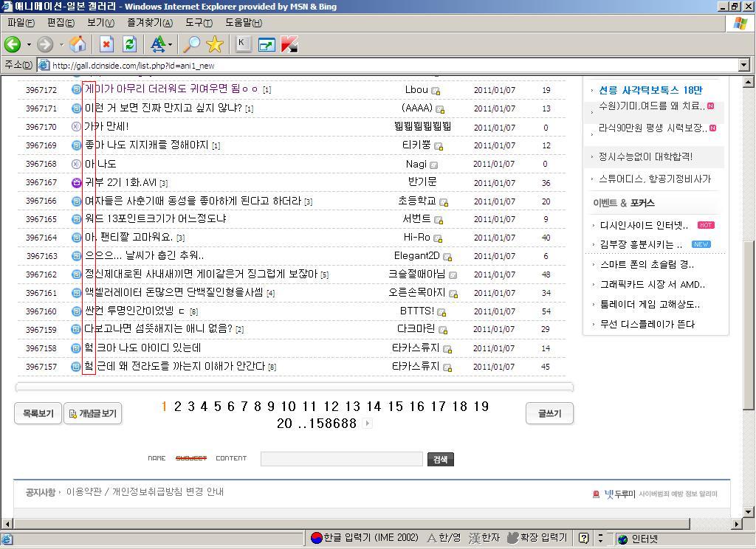Viewport: 756px width, 549px height.
Task: Open Favorites star icon
Action: tap(215, 44)
